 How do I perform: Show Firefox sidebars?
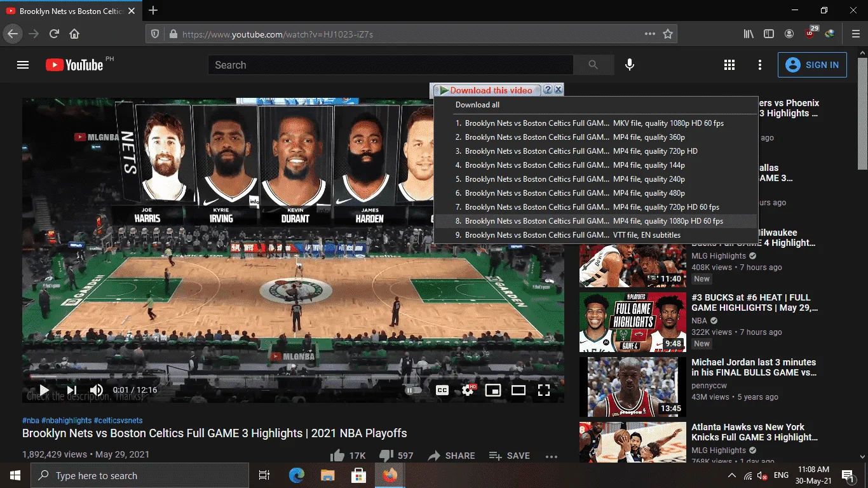tap(769, 34)
